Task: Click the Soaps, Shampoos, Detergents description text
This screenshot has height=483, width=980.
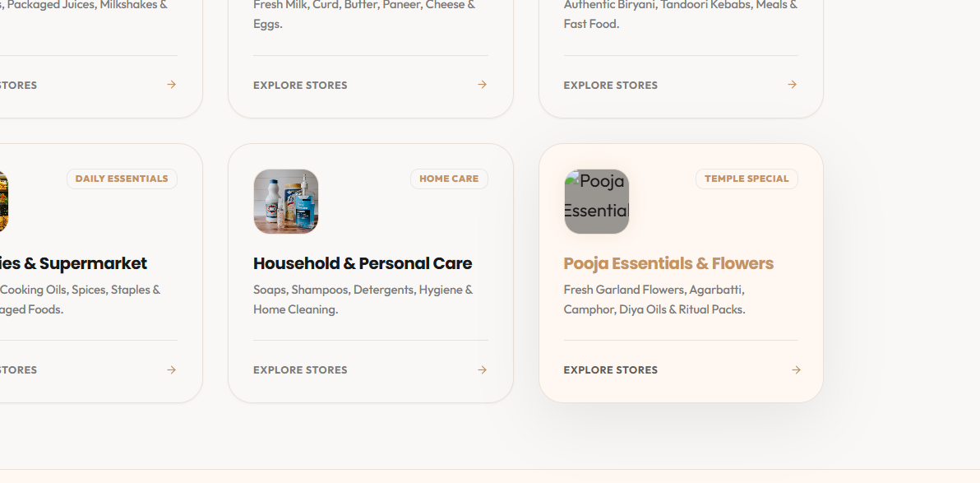Action: pyautogui.click(x=363, y=299)
